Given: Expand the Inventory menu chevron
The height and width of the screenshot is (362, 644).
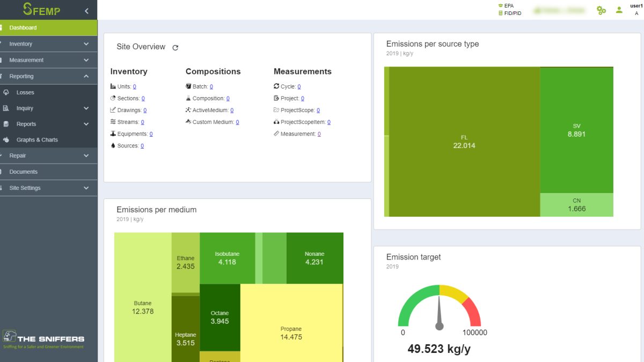Looking at the screenshot, I should pos(86,44).
